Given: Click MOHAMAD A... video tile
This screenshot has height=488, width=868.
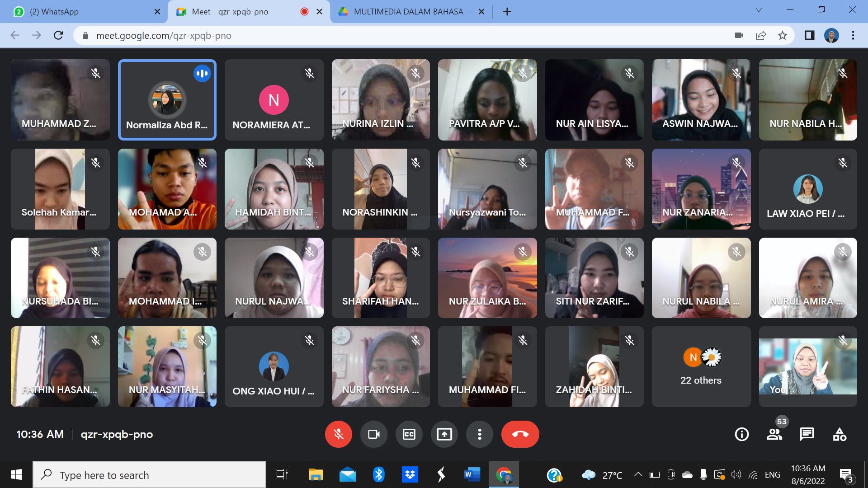Looking at the screenshot, I should point(167,189).
